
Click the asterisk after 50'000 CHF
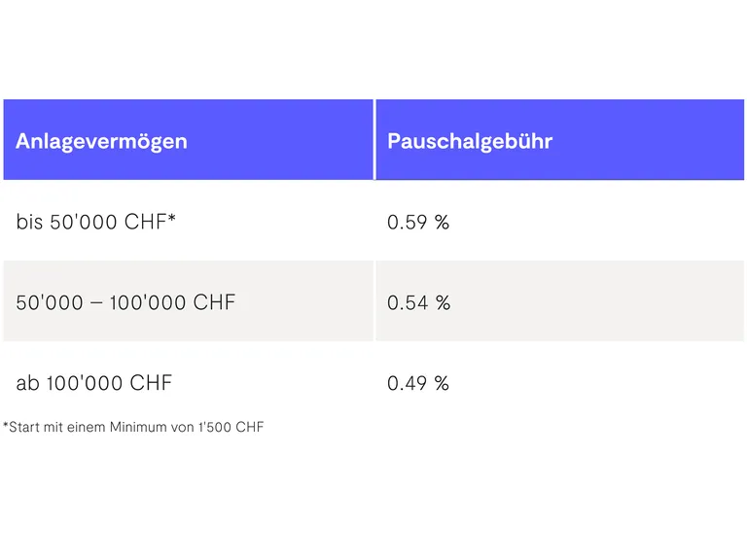coord(172,219)
